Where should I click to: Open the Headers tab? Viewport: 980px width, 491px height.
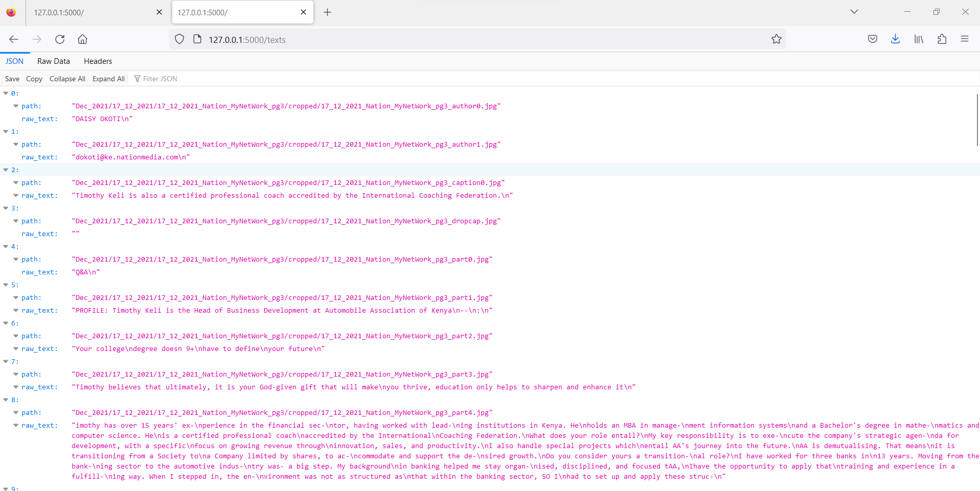[98, 61]
